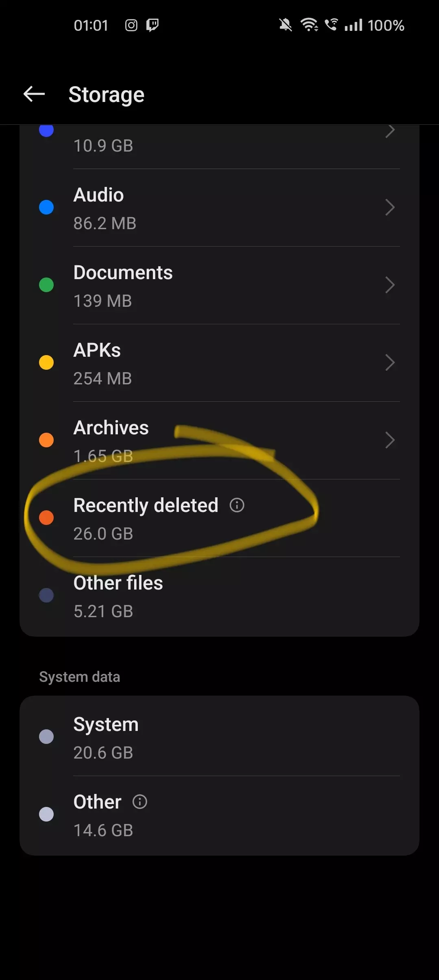The width and height of the screenshot is (439, 980).
Task: Tap the yellow dot beside APKs
Action: coord(46,362)
